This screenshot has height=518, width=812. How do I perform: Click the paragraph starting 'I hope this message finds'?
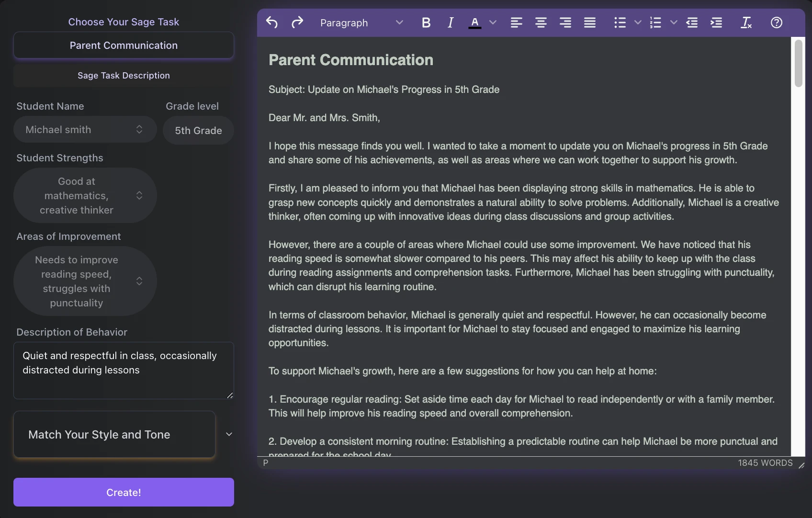[x=518, y=153]
